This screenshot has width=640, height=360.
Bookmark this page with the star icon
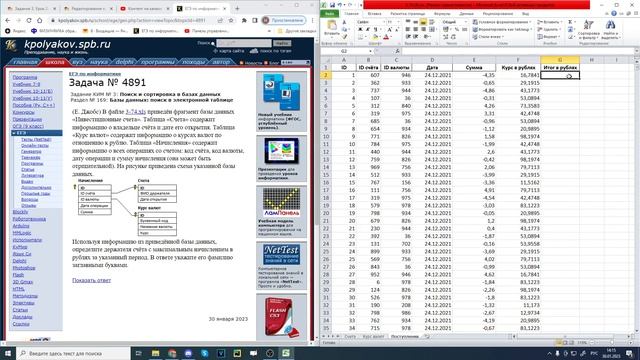pos(231,20)
